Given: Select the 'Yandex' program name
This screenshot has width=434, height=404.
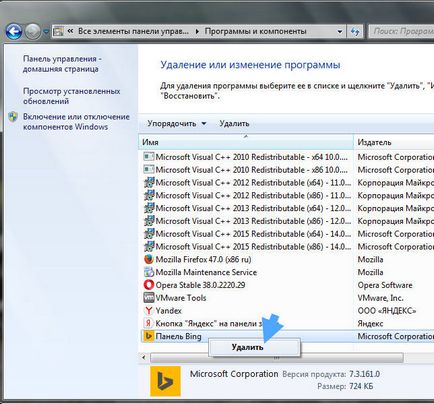Looking at the screenshot, I should (x=168, y=311).
